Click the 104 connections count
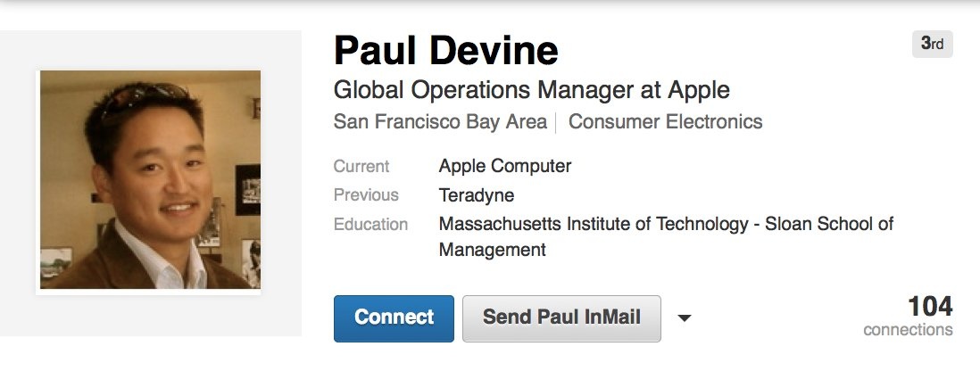 coord(929,307)
